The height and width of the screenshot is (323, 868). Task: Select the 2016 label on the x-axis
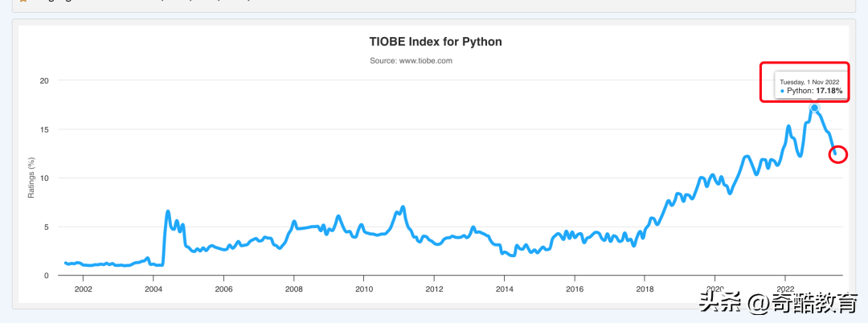574,288
